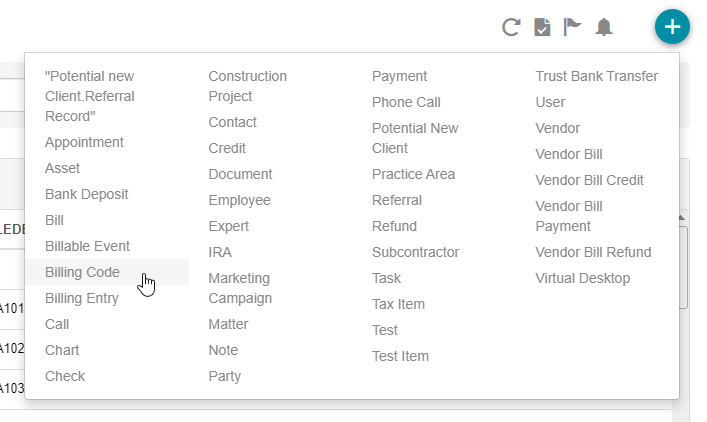Choose Virtual Desktop from the menu
Image resolution: width=707 pixels, height=422 pixels.
[582, 278]
